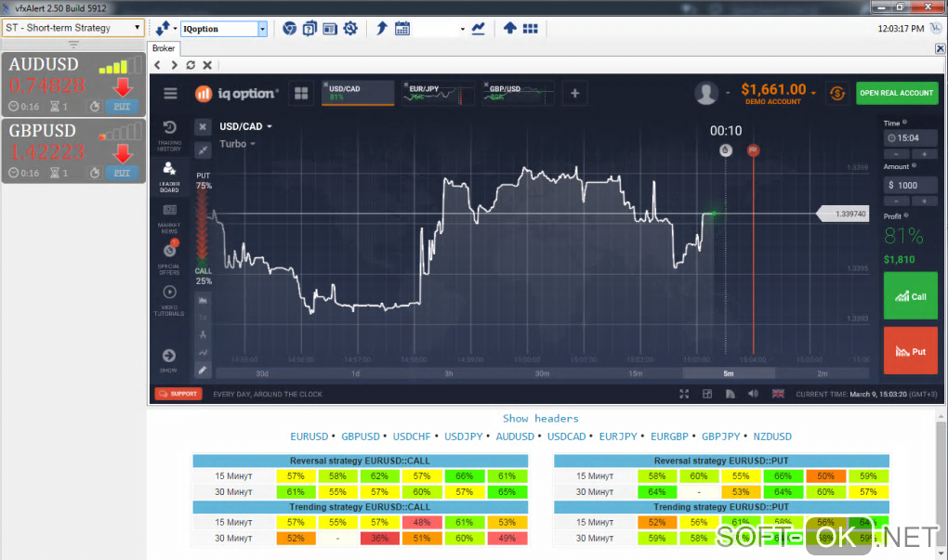The image size is (948, 560).
Task: Click the green Call button
Action: pyautogui.click(x=911, y=295)
